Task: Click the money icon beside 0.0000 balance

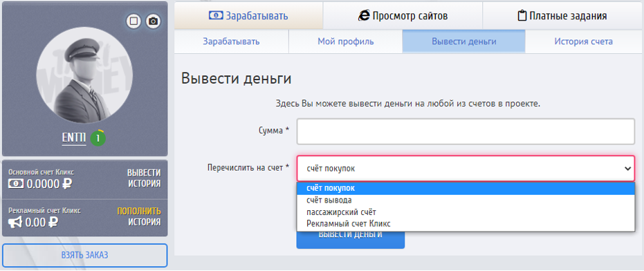Action: click(x=16, y=184)
